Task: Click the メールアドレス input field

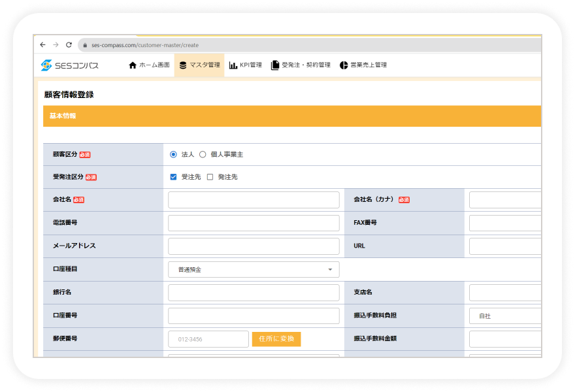Action: 254,246
